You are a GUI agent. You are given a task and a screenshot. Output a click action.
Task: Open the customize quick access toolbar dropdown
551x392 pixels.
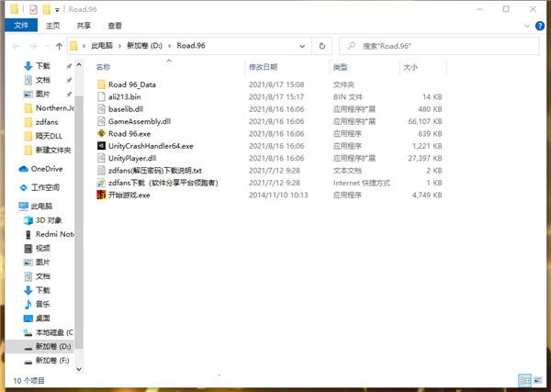tap(57, 9)
